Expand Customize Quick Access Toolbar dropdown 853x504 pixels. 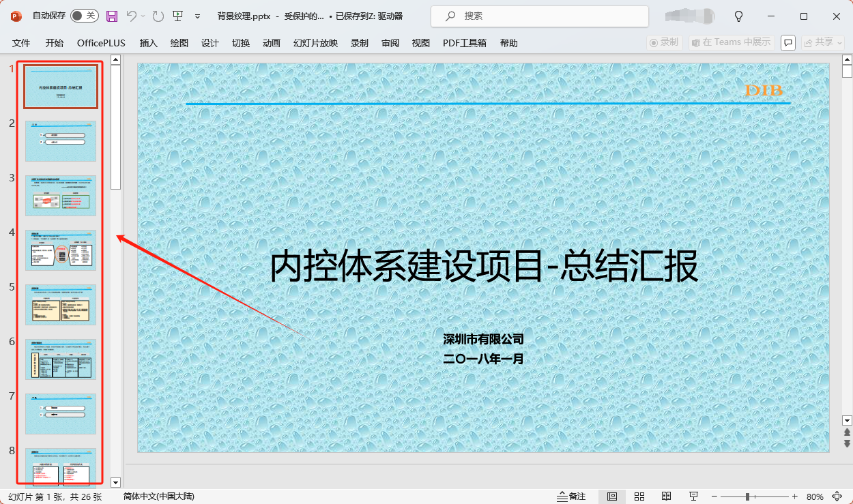tap(198, 16)
